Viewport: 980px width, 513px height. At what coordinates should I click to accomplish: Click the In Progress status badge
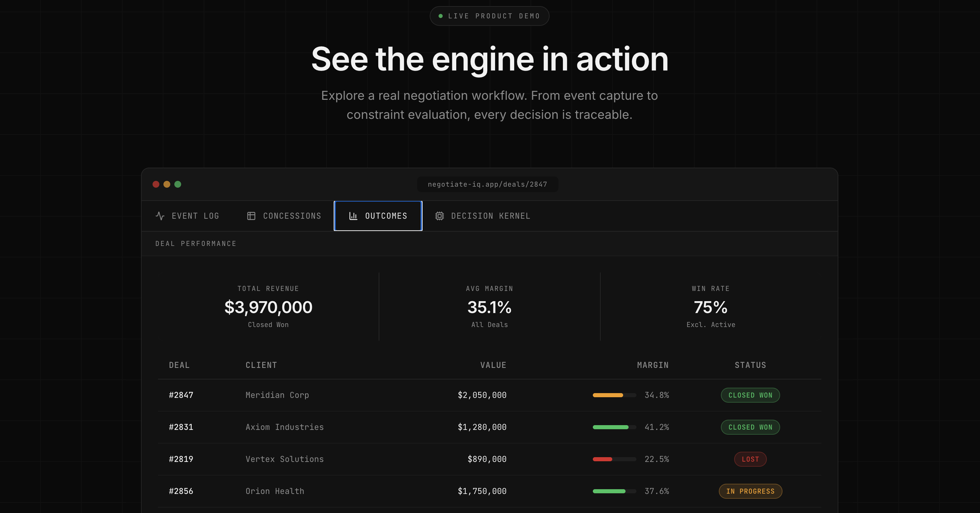click(x=750, y=491)
